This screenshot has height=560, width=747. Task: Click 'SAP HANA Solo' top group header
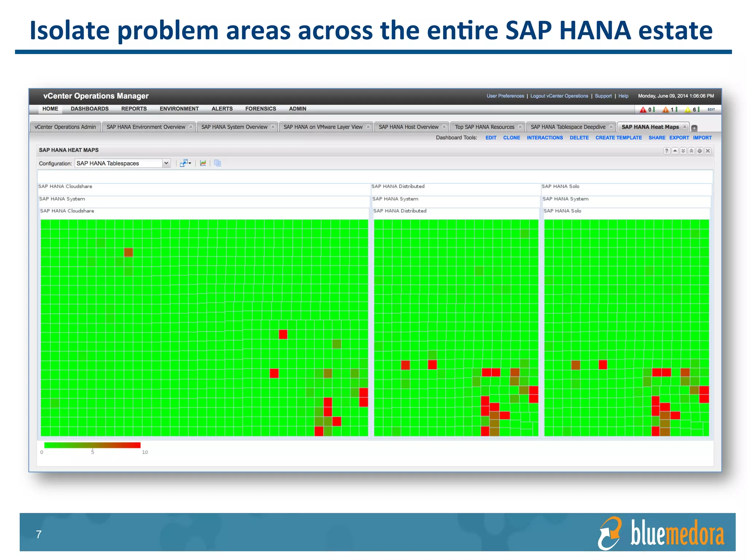tap(561, 186)
